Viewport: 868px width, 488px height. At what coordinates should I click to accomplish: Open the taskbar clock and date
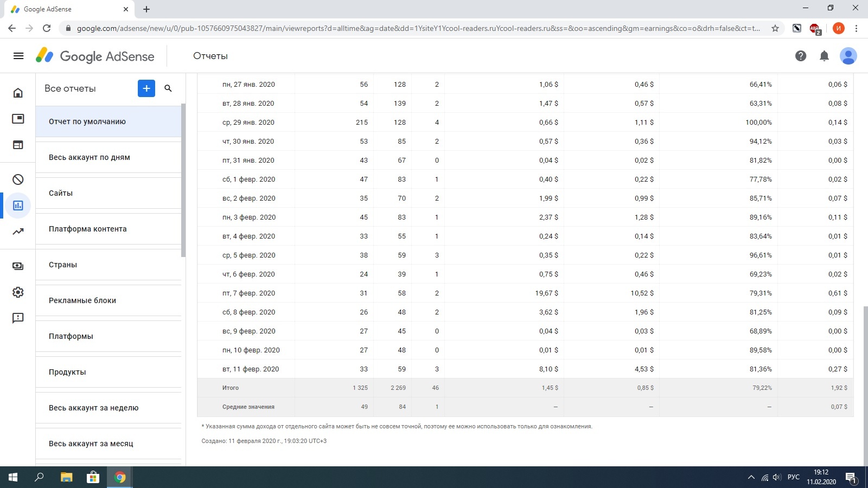click(x=821, y=477)
